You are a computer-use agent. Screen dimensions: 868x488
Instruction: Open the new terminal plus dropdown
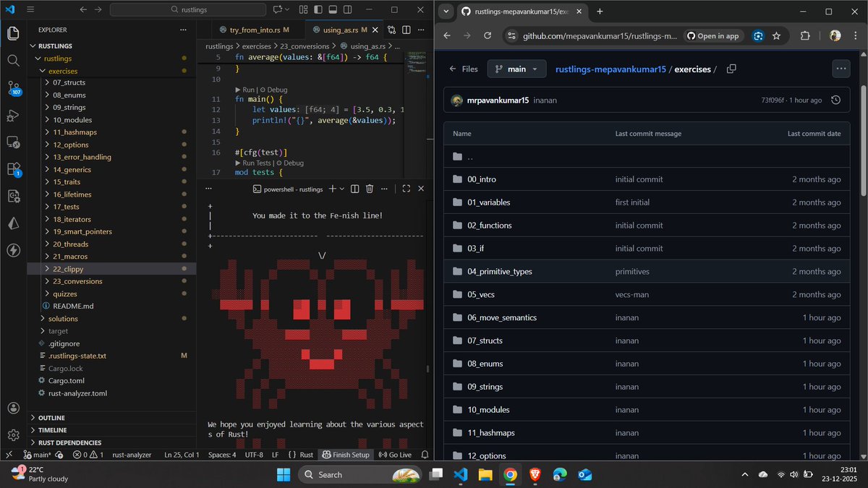(x=342, y=189)
